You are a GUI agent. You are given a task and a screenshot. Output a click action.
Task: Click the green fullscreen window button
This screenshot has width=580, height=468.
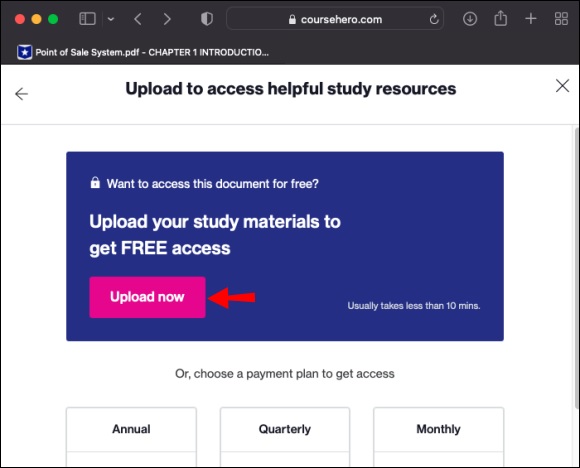pos(53,19)
